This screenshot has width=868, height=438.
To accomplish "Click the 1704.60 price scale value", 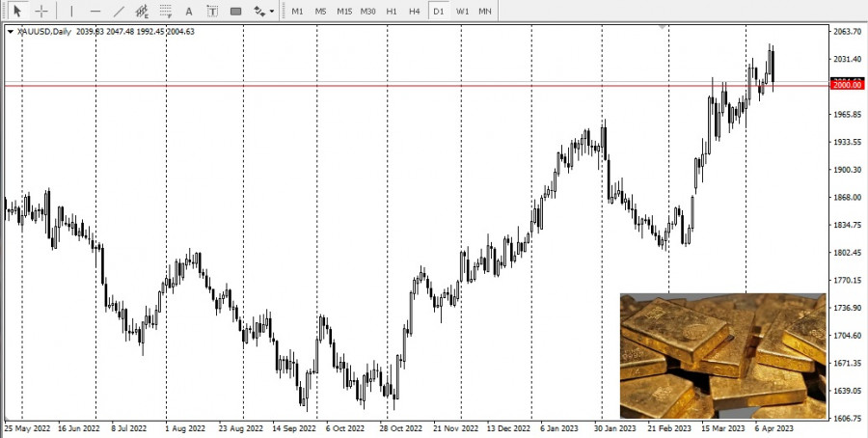I will (x=848, y=335).
